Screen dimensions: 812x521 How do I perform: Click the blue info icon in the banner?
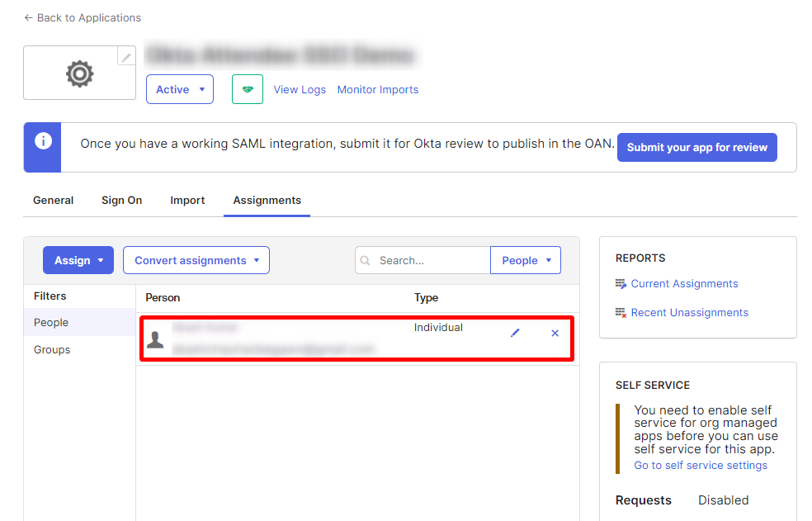coord(43,141)
